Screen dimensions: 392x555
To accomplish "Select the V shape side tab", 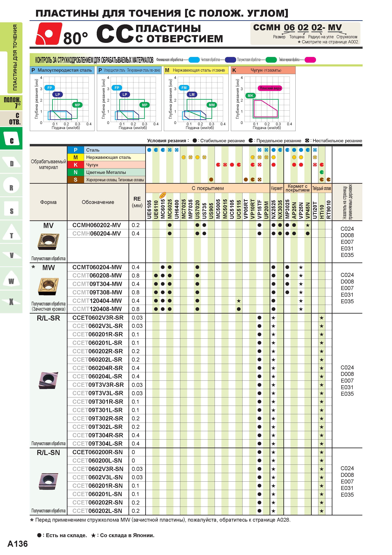I will (x=11, y=255).
